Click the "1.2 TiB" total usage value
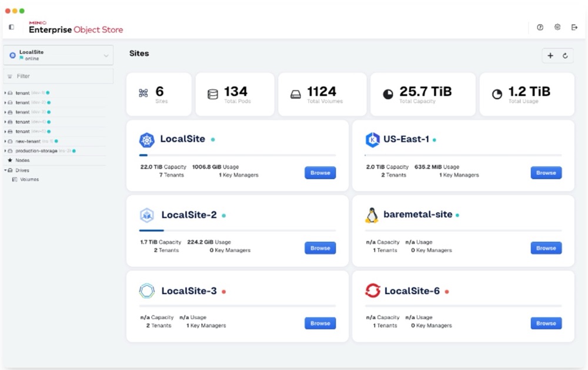The height and width of the screenshot is (370, 588). click(x=529, y=92)
